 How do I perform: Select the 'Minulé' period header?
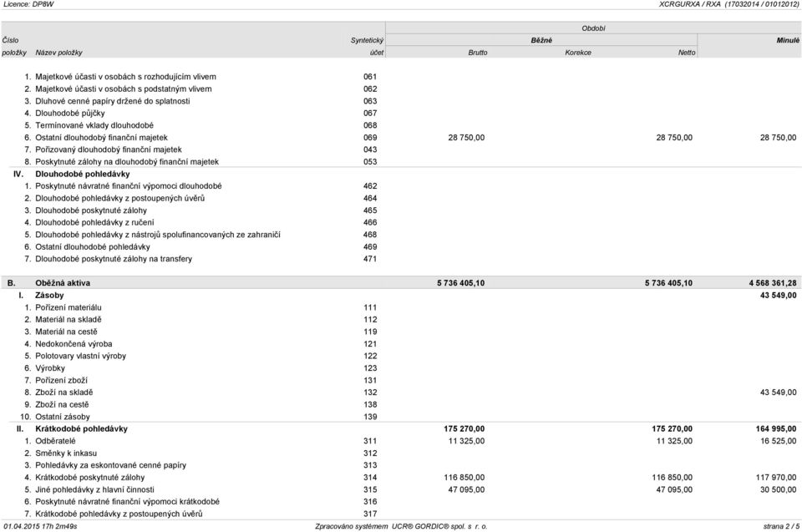[788, 40]
